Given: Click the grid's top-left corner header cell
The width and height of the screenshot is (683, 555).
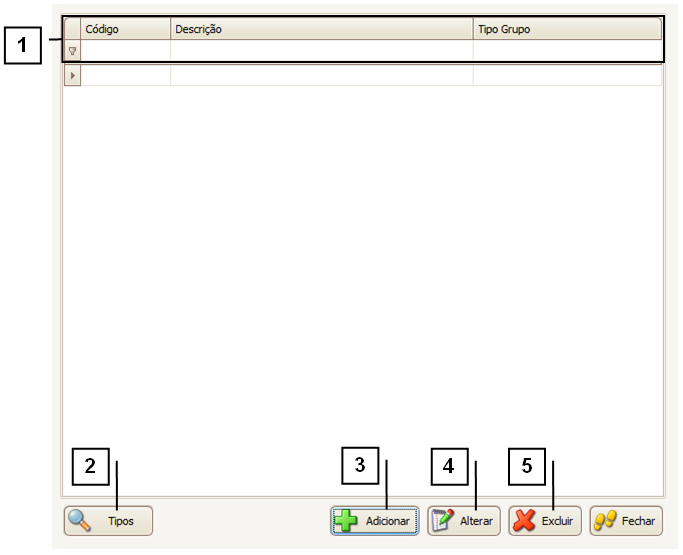Looking at the screenshot, I should tap(72, 30).
